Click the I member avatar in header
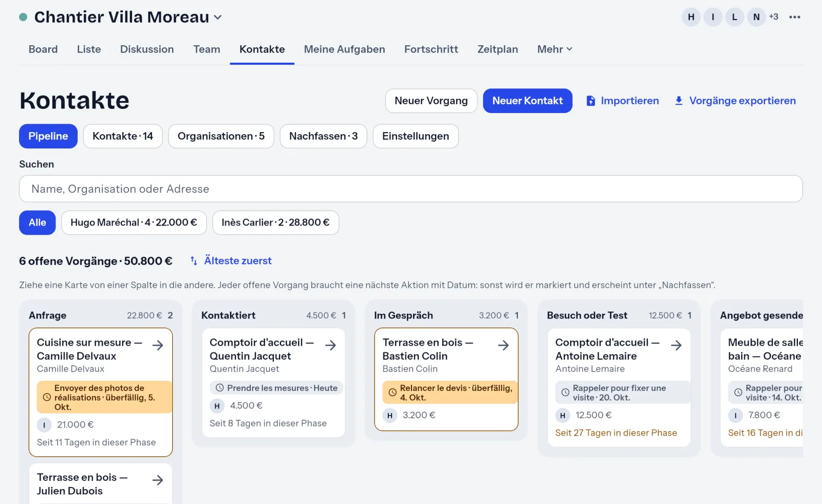This screenshot has width=822, height=504. [x=713, y=17]
